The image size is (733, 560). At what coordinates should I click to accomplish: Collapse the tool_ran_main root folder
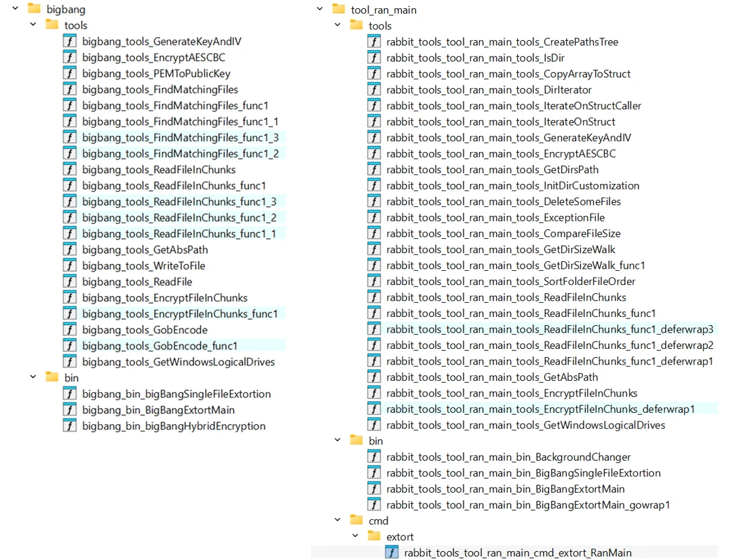tap(320, 9)
